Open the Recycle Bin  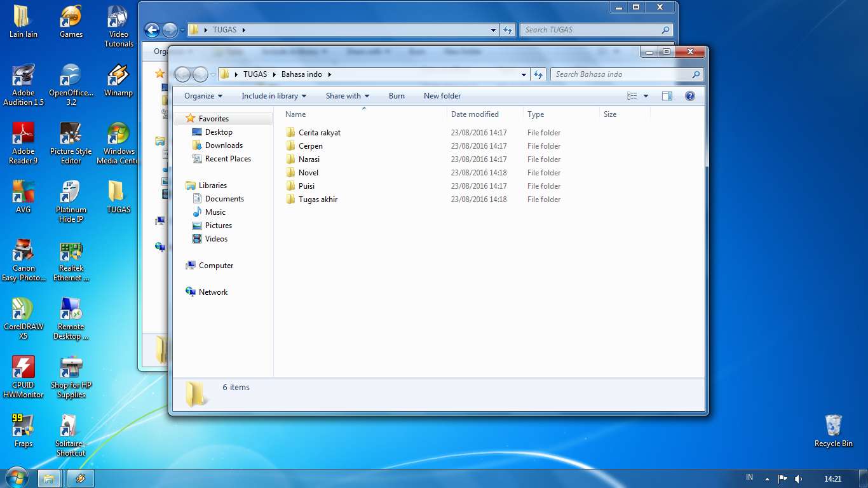[x=833, y=431]
